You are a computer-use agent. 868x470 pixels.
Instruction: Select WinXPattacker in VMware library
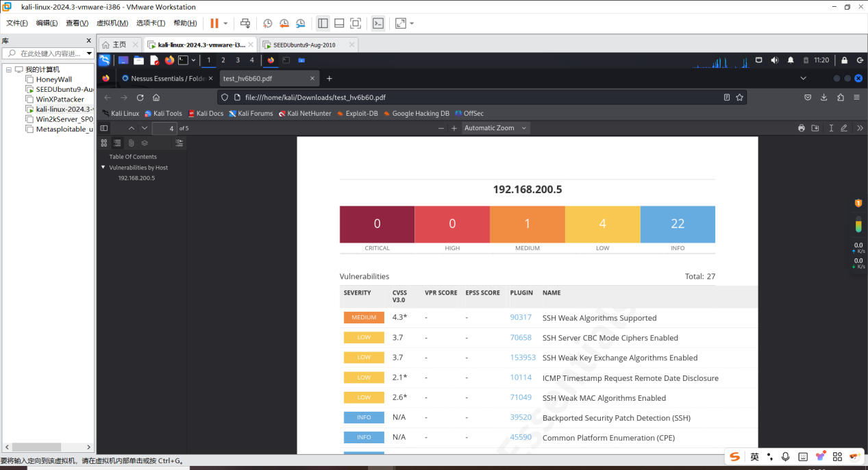coord(60,99)
